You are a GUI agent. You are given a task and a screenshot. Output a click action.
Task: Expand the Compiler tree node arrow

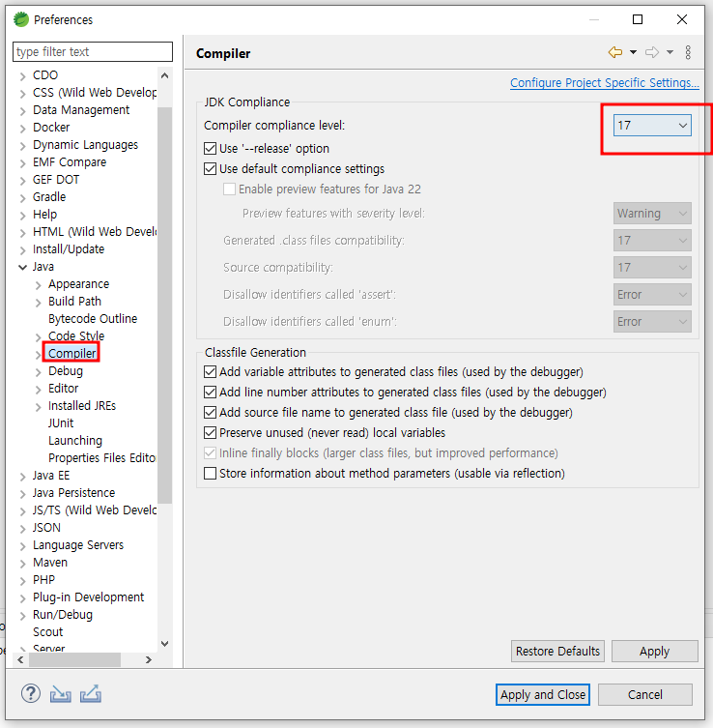(x=39, y=354)
